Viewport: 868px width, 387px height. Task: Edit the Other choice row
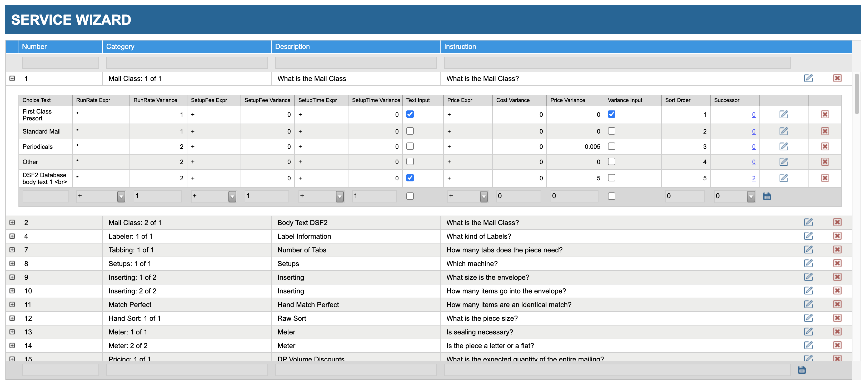tap(784, 162)
